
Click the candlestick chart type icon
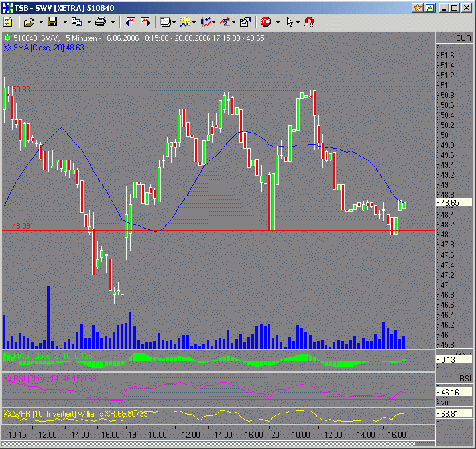coord(206,22)
